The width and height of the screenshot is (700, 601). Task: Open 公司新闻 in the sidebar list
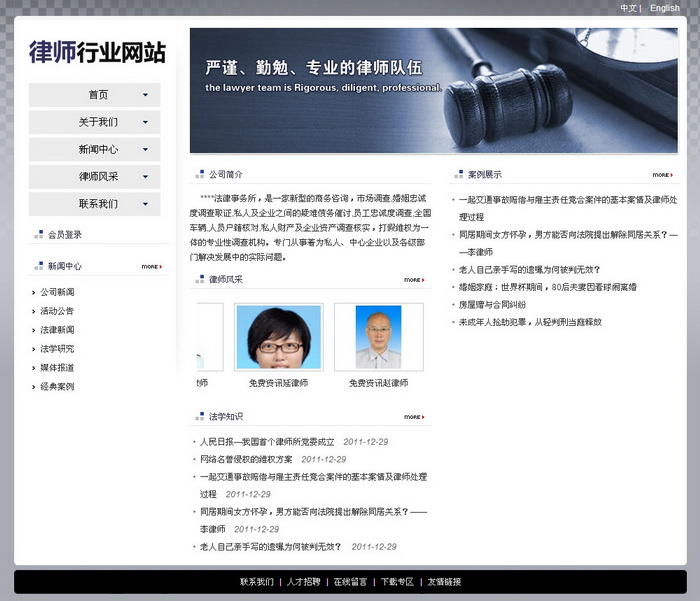click(x=57, y=292)
